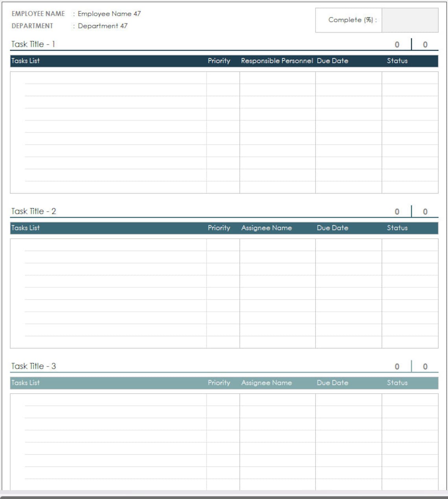
Task: Click 'Status' header in Task Title 1 table
Action: point(397,61)
